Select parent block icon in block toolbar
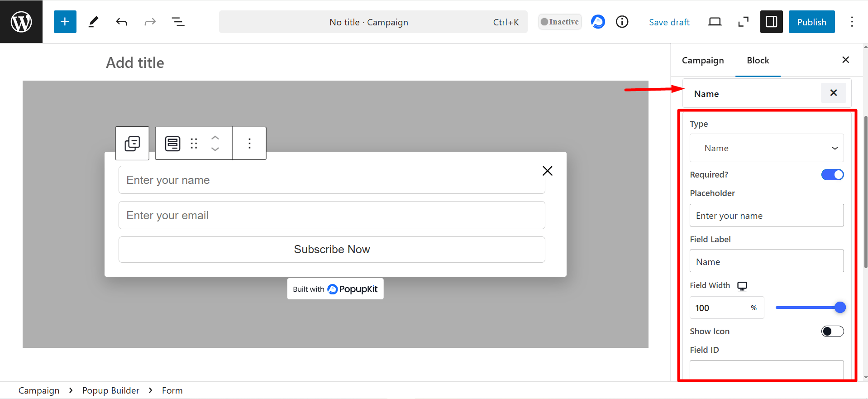Viewport: 868px width, 399px height. [x=132, y=144]
